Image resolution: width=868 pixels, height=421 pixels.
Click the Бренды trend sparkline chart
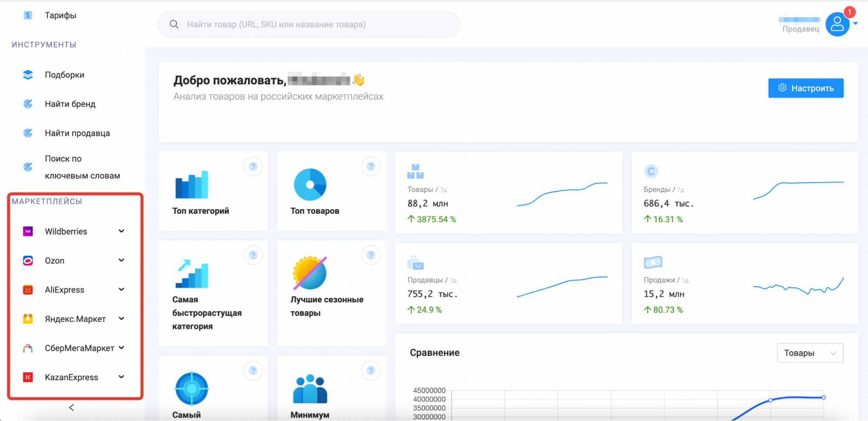click(x=798, y=190)
